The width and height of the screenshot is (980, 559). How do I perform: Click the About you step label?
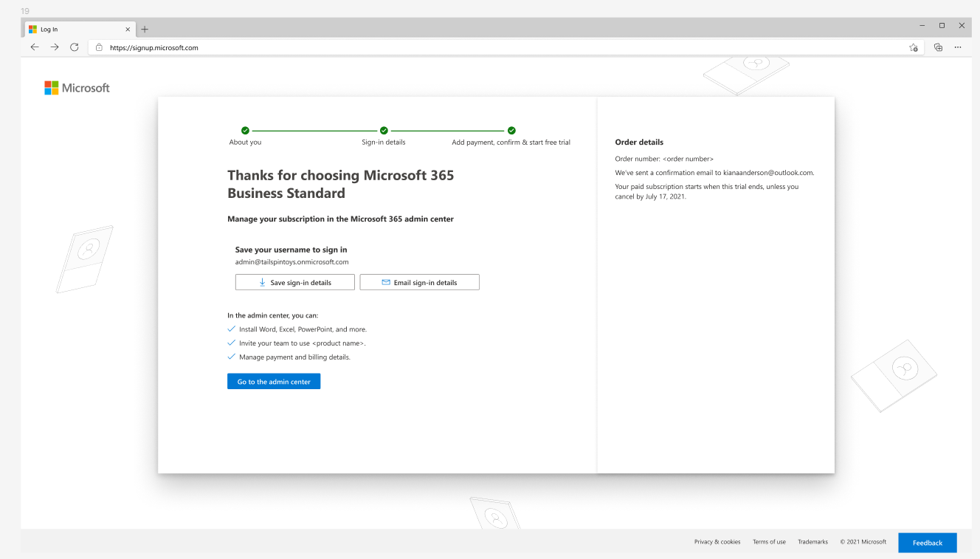tap(245, 143)
